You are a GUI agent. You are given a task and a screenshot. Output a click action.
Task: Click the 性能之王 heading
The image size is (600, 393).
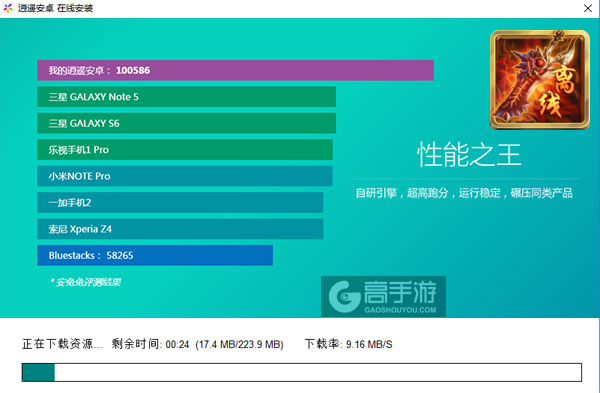pos(469,155)
